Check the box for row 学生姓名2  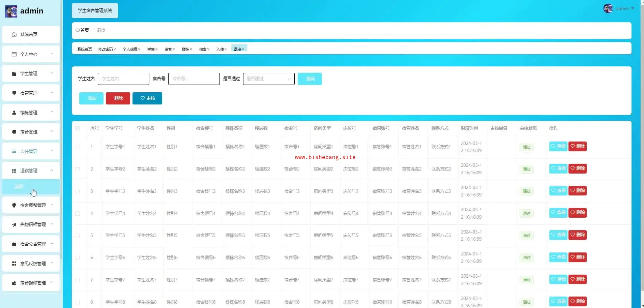78,169
